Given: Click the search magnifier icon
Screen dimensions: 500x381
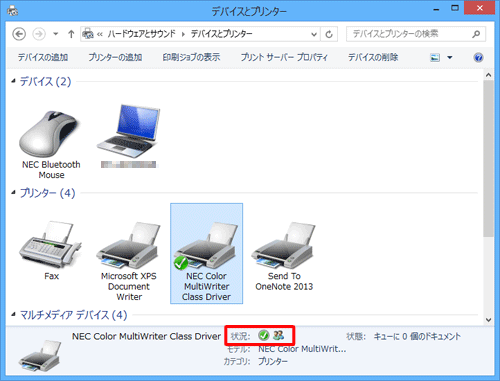Looking at the screenshot, I should (x=476, y=34).
